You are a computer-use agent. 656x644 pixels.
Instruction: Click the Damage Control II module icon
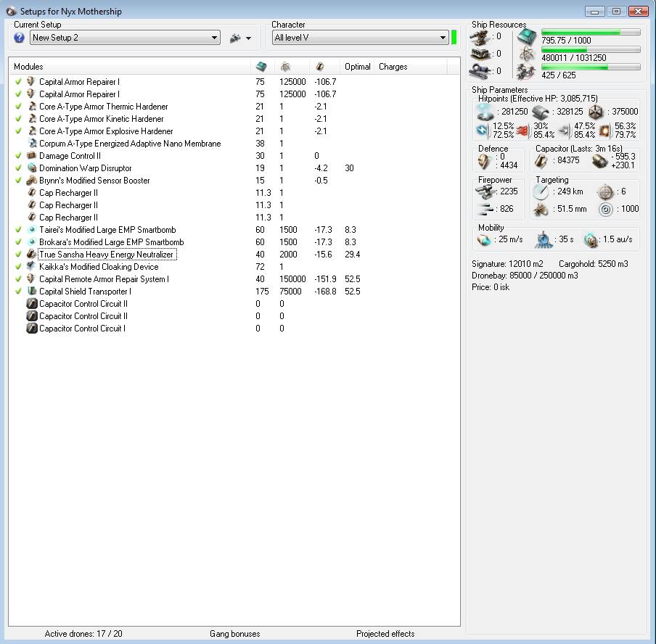click(31, 156)
